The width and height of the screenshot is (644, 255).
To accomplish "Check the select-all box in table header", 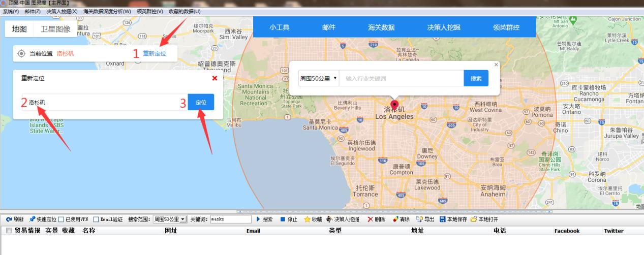I will click(x=8, y=231).
